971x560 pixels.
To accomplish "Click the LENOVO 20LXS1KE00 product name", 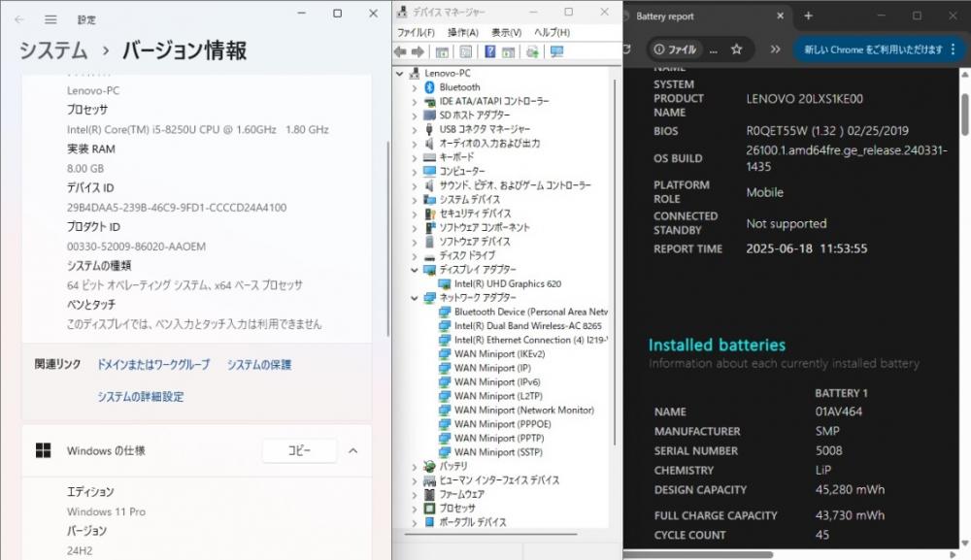I will [x=804, y=98].
